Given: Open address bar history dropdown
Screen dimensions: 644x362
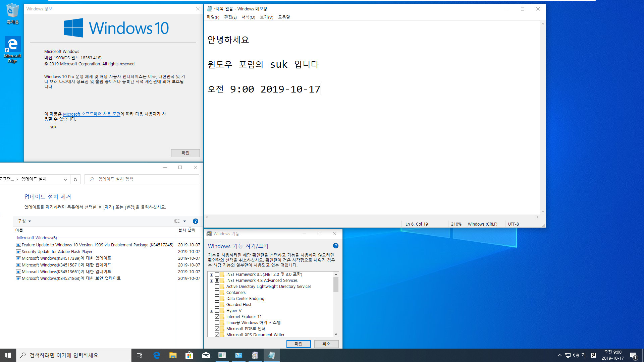Looking at the screenshot, I should pos(65,179).
